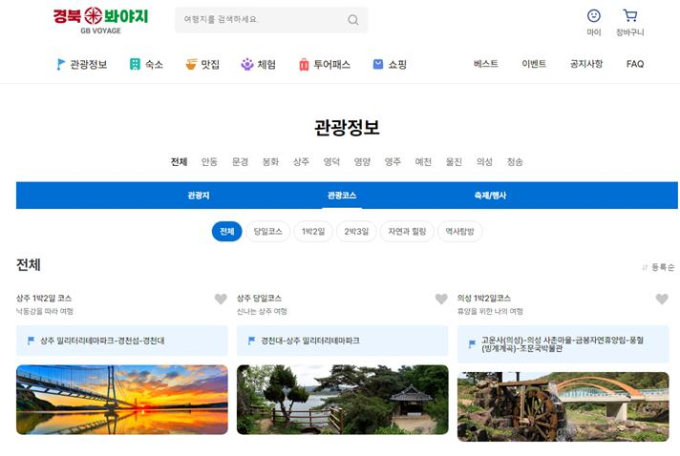The width and height of the screenshot is (680, 456).
Task: Open the 등록순 sort dropdown
Action: (x=658, y=267)
